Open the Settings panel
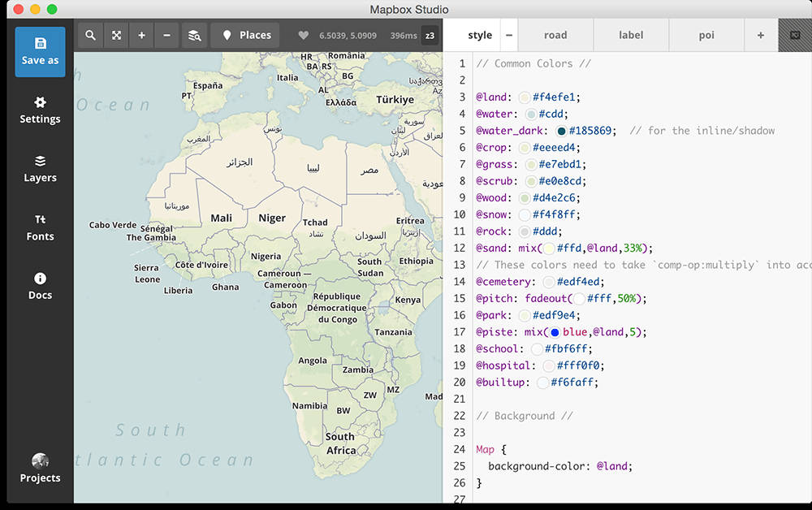The height and width of the screenshot is (510, 812). [x=40, y=110]
